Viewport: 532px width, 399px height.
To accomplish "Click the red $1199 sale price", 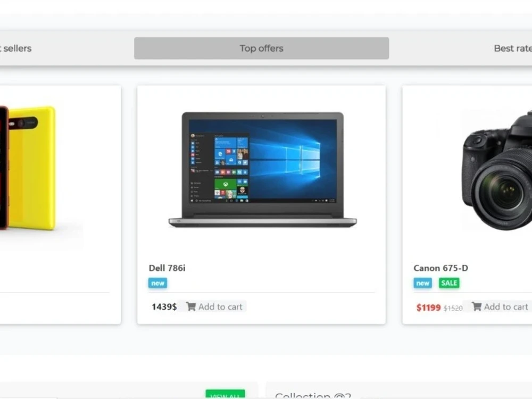I will (x=428, y=307).
